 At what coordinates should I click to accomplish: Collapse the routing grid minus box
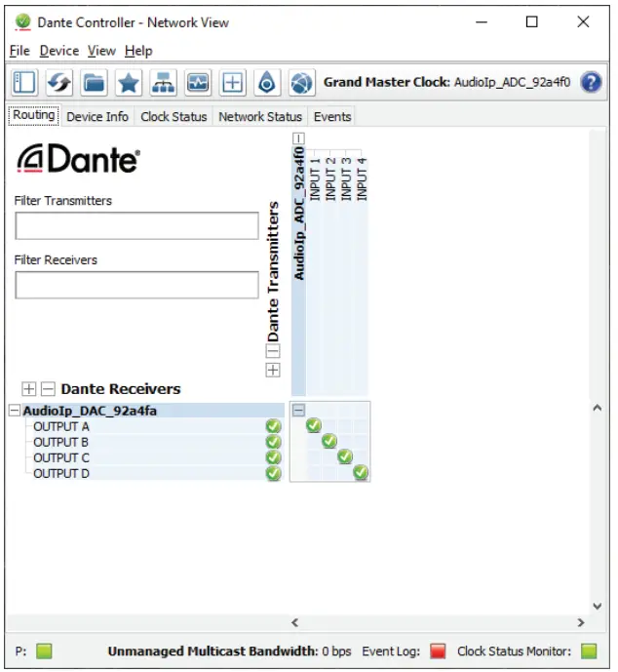tap(298, 411)
